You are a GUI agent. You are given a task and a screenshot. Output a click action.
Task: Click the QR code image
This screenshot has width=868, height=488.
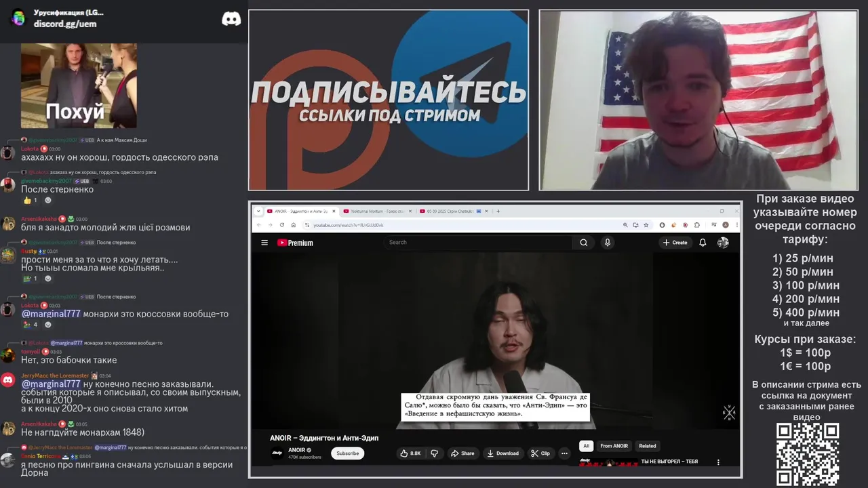[x=808, y=453]
